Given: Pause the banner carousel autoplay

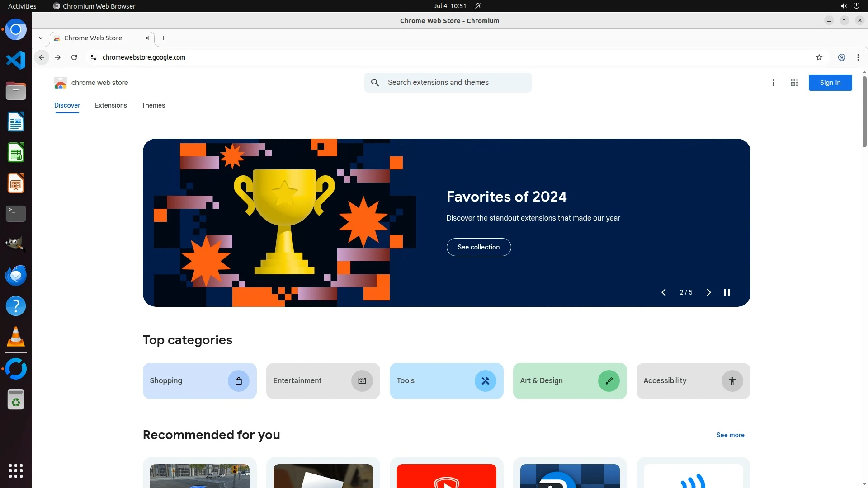Looking at the screenshot, I should 726,292.
